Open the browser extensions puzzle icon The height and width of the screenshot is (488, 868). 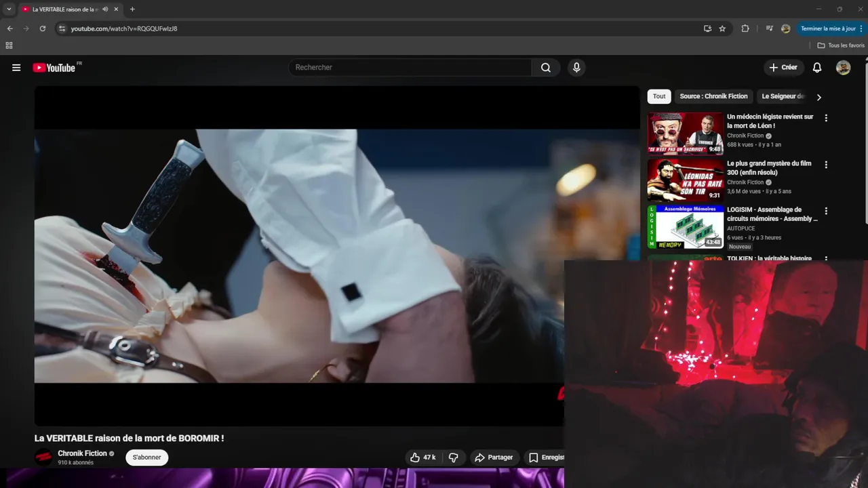[x=745, y=28]
